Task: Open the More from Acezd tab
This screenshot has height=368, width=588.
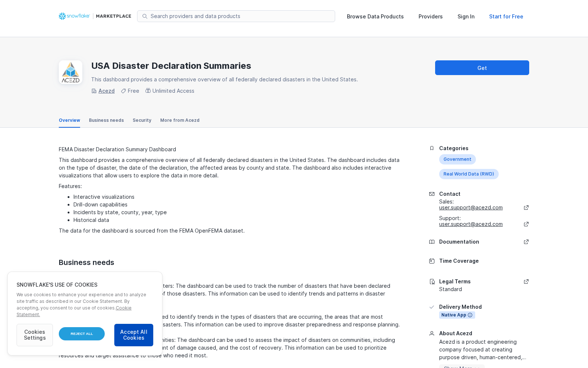Action: click(180, 120)
